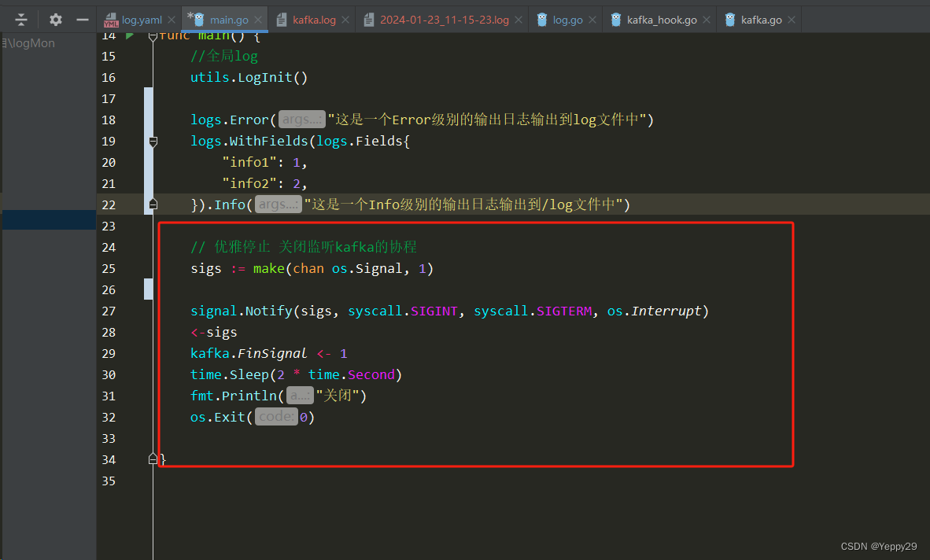Image resolution: width=930 pixels, height=560 pixels.
Task: Switch to the kafka_hook.go tab
Action: tap(659, 20)
